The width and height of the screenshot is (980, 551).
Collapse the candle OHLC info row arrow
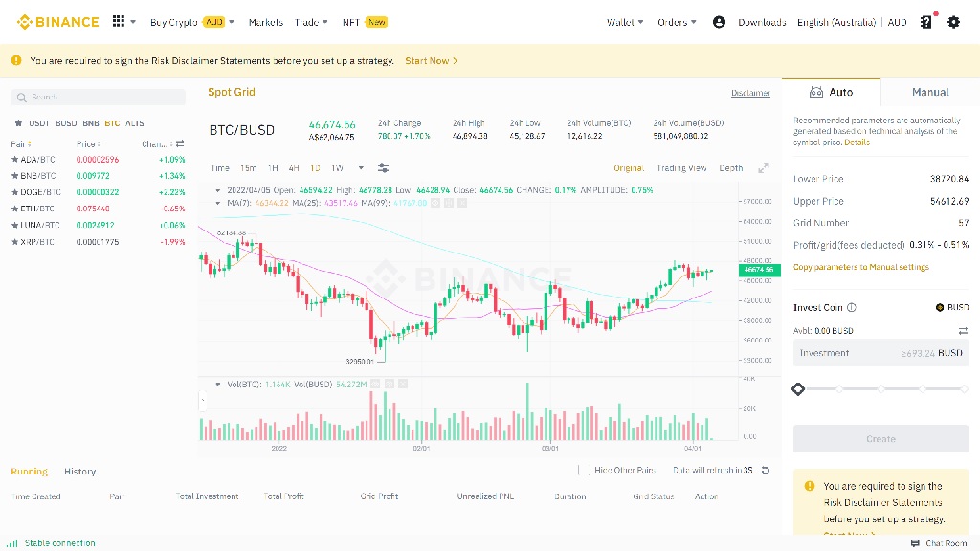tap(217, 190)
